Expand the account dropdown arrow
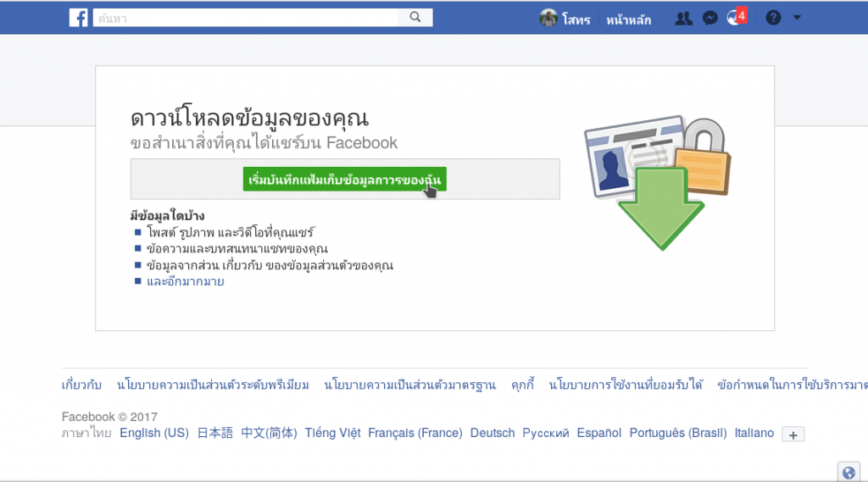This screenshot has width=868, height=482. point(797,18)
